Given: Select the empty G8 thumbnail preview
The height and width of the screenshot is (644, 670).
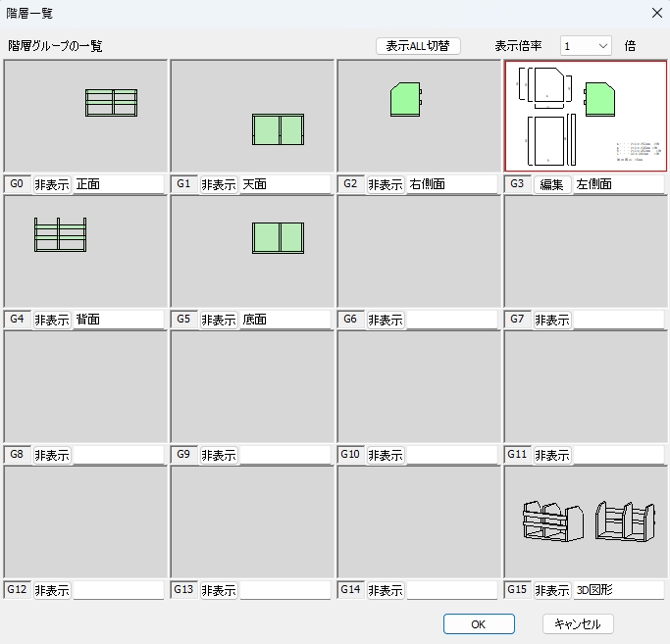Looking at the screenshot, I should pyautogui.click(x=85, y=387).
